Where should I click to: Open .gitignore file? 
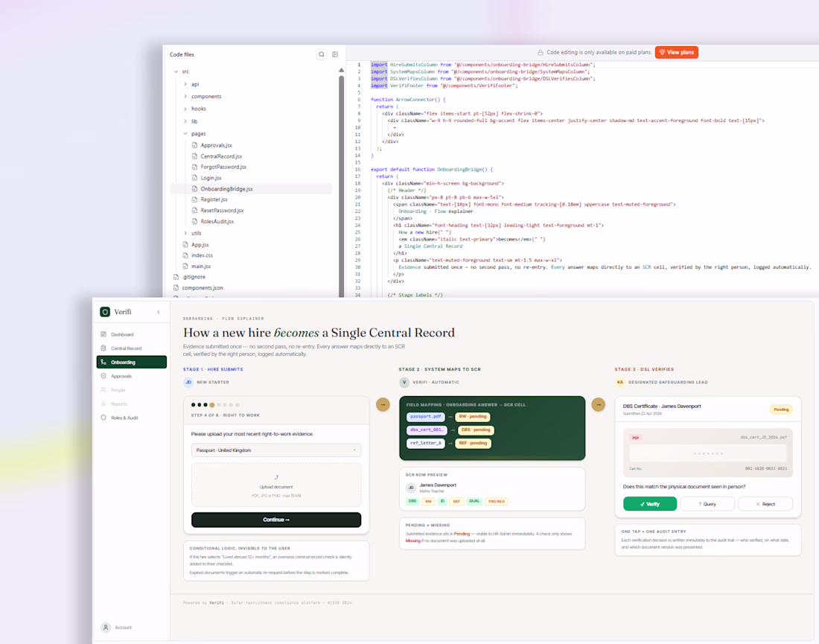[194, 277]
